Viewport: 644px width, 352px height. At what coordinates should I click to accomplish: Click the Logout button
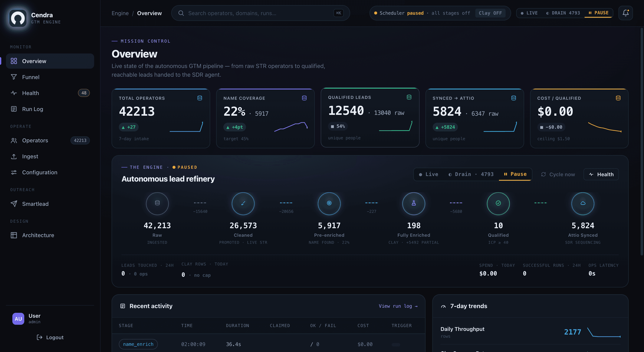[50, 338]
